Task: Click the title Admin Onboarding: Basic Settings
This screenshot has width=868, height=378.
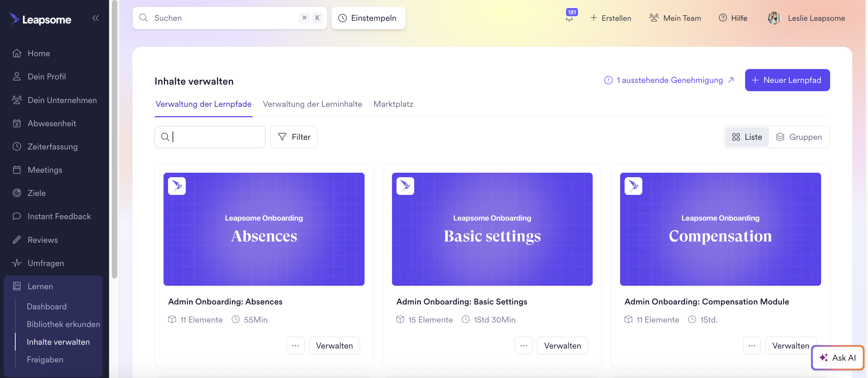Action: tap(462, 302)
